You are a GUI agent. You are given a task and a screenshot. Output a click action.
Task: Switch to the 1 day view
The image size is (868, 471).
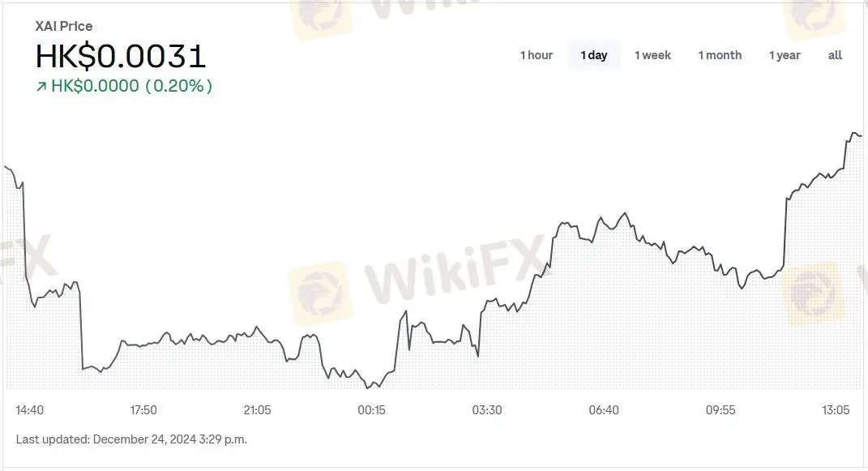click(593, 55)
